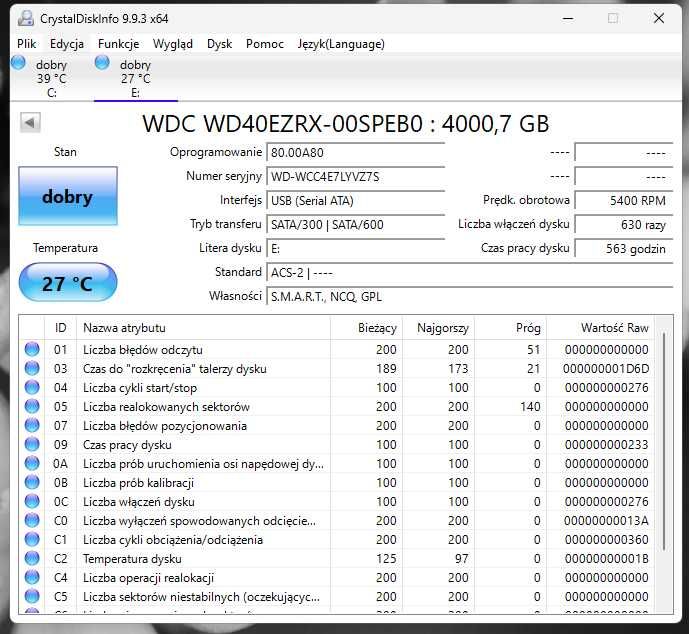The image size is (689, 634).
Task: Click the Próg column header
Action: tap(511, 328)
